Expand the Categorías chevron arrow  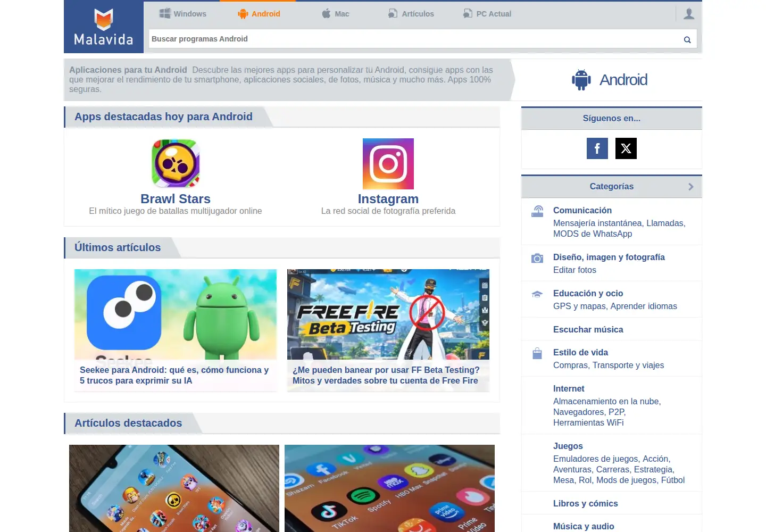coord(690,187)
